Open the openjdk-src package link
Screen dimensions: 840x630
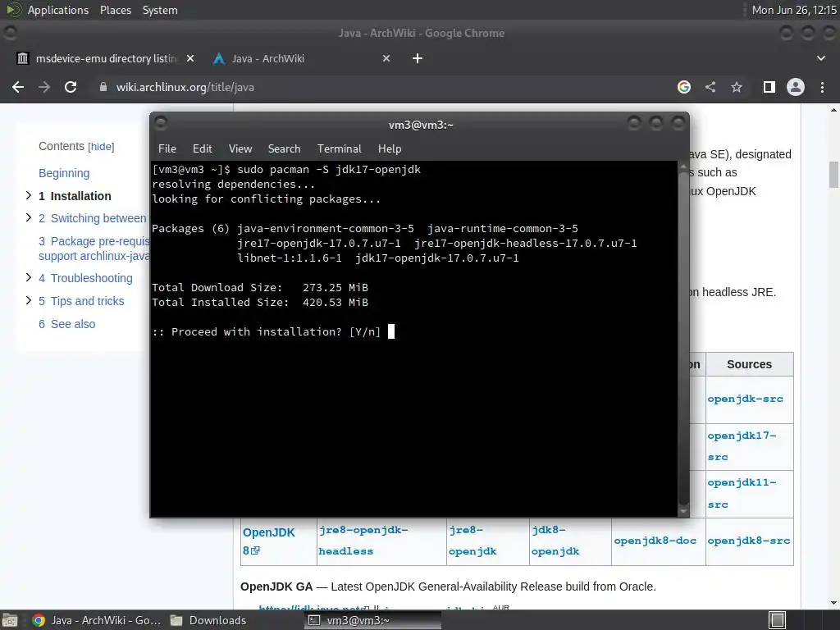pos(745,399)
